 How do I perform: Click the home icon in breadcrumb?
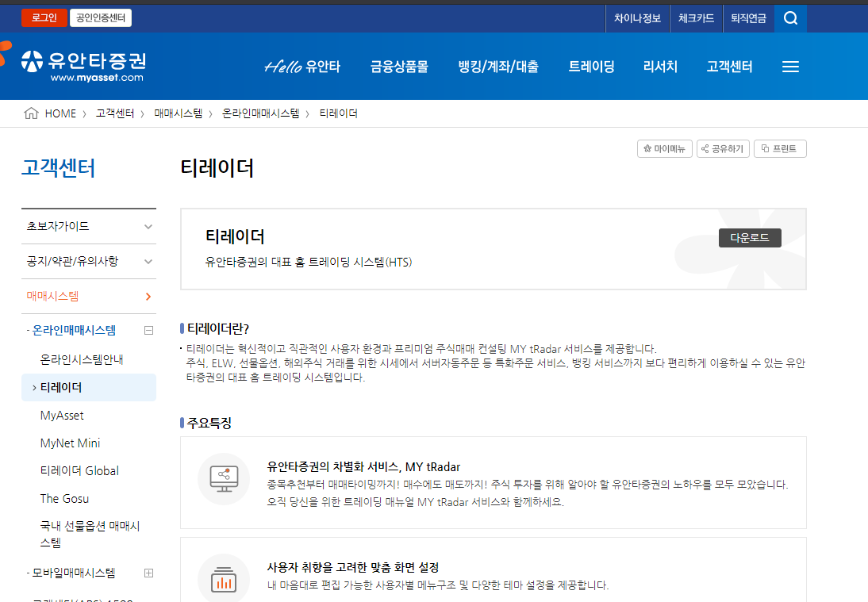point(31,113)
